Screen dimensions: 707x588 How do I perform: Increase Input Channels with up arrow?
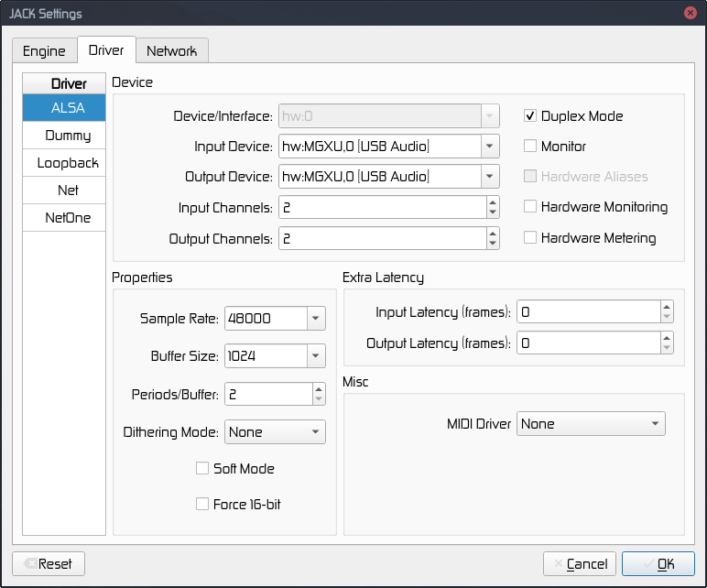[493, 203]
